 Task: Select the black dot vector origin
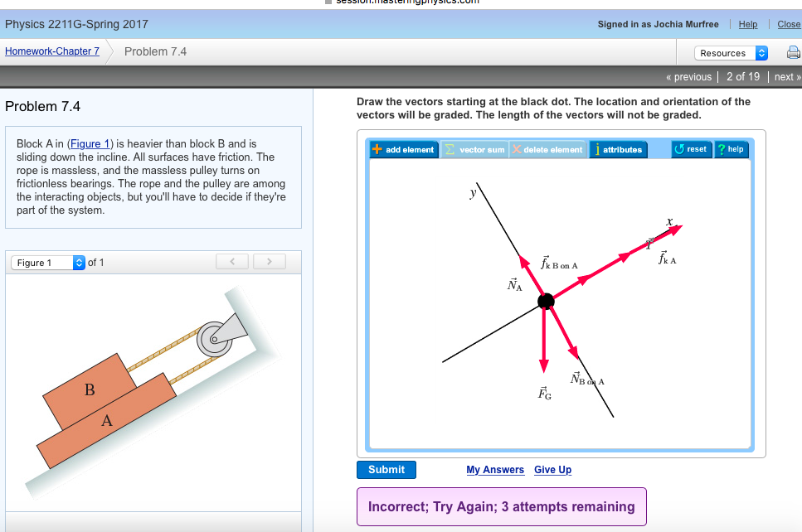(x=546, y=302)
